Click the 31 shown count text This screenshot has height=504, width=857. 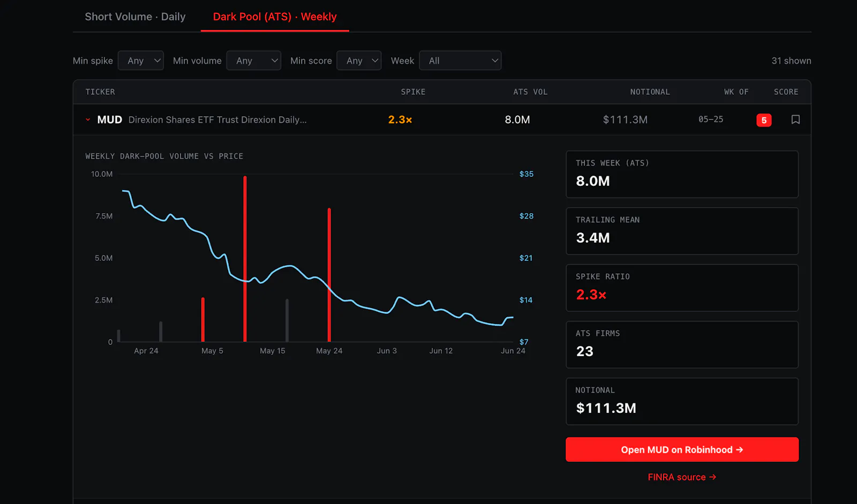coord(791,61)
